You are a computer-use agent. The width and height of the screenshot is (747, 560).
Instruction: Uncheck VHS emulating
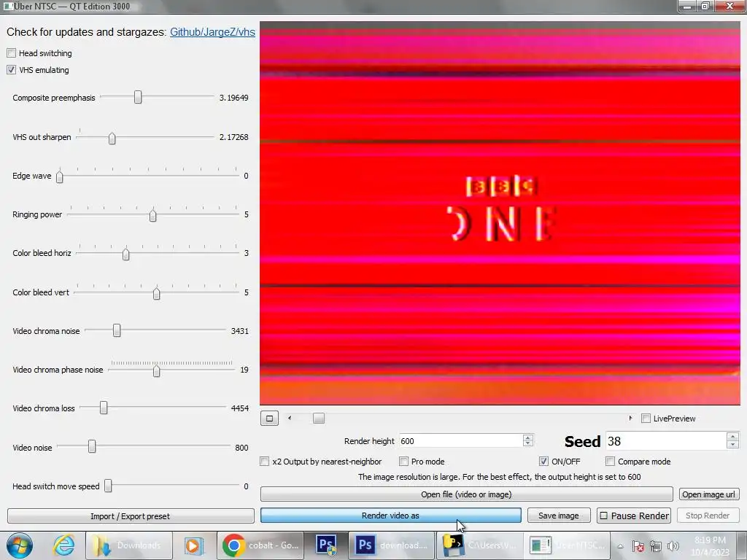point(12,70)
